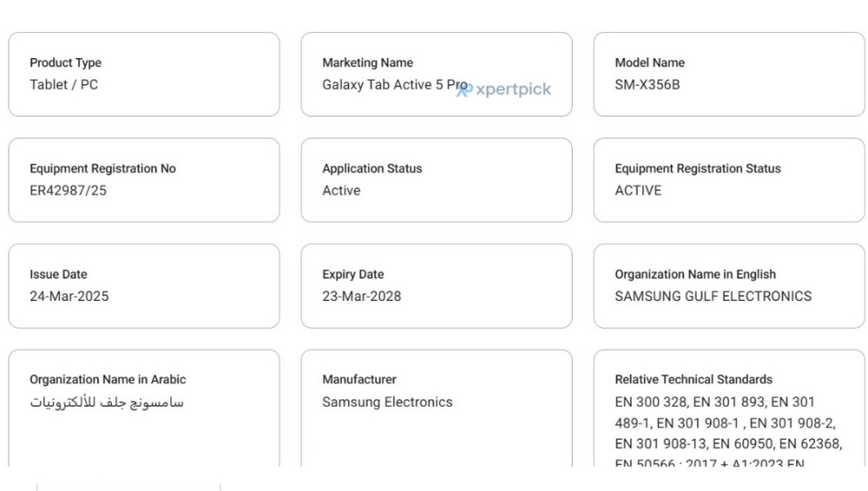Image resolution: width=868 pixels, height=491 pixels.
Task: Select the Issue Date 24-Mar-2025 value
Action: coord(69,296)
